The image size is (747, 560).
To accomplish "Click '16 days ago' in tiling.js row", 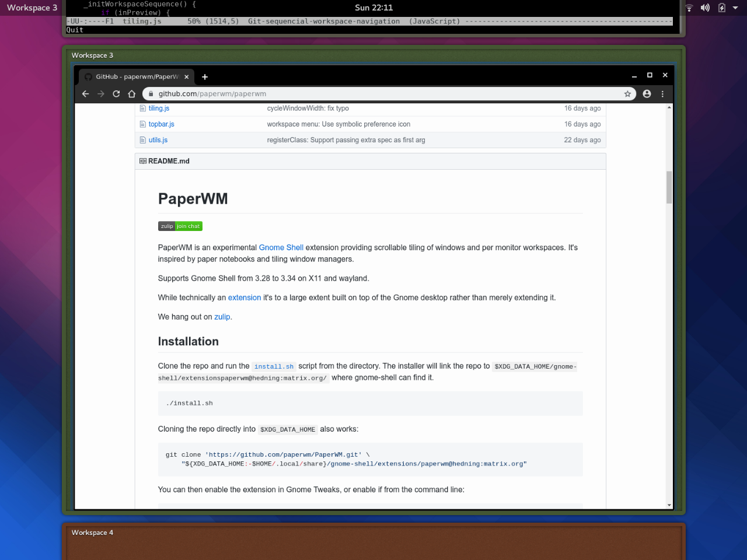I will (582, 108).
